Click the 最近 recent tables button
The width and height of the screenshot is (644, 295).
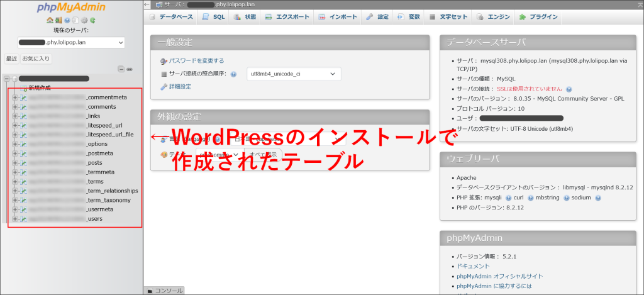11,58
